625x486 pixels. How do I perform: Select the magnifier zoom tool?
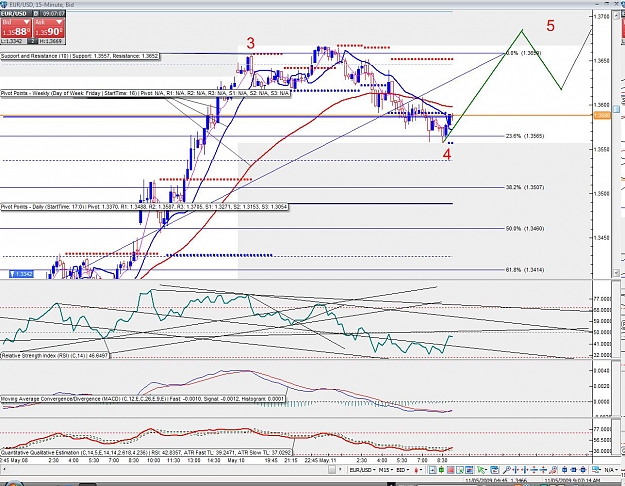tap(507, 470)
